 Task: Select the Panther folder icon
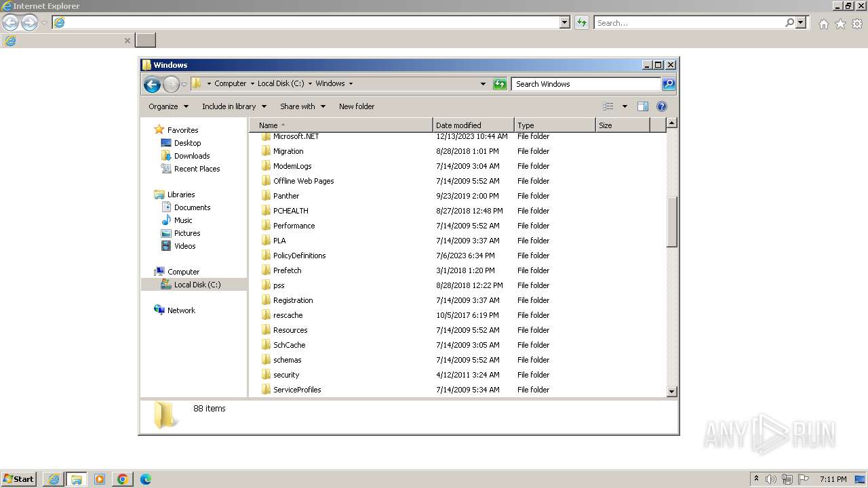tap(266, 196)
